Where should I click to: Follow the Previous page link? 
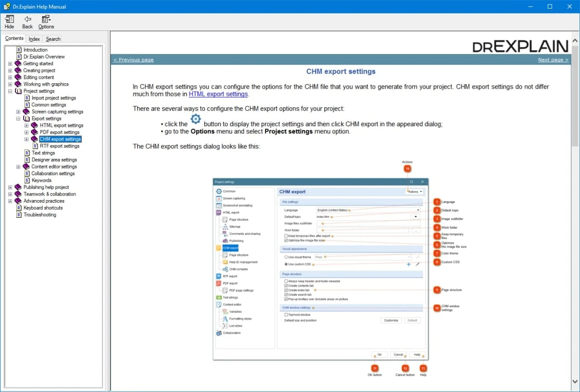[134, 60]
